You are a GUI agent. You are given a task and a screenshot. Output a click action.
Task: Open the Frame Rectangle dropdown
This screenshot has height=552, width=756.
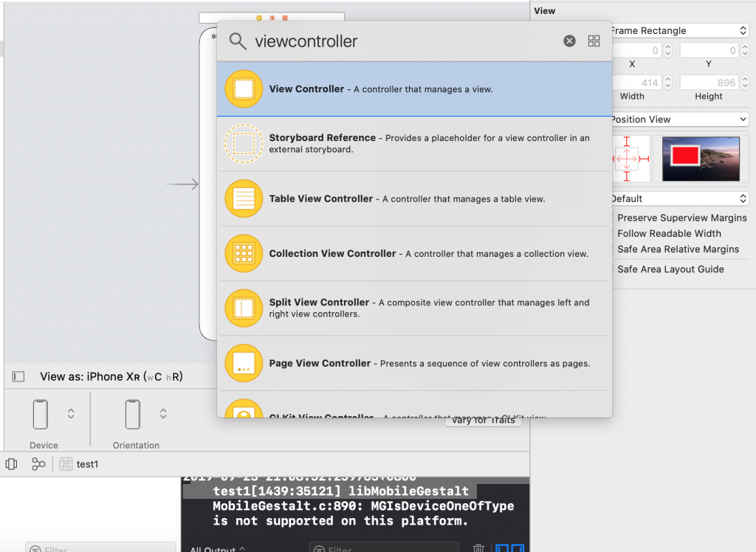680,30
